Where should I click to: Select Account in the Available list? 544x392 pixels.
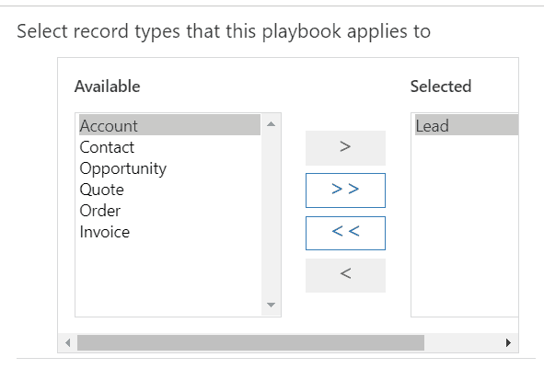coord(169,125)
